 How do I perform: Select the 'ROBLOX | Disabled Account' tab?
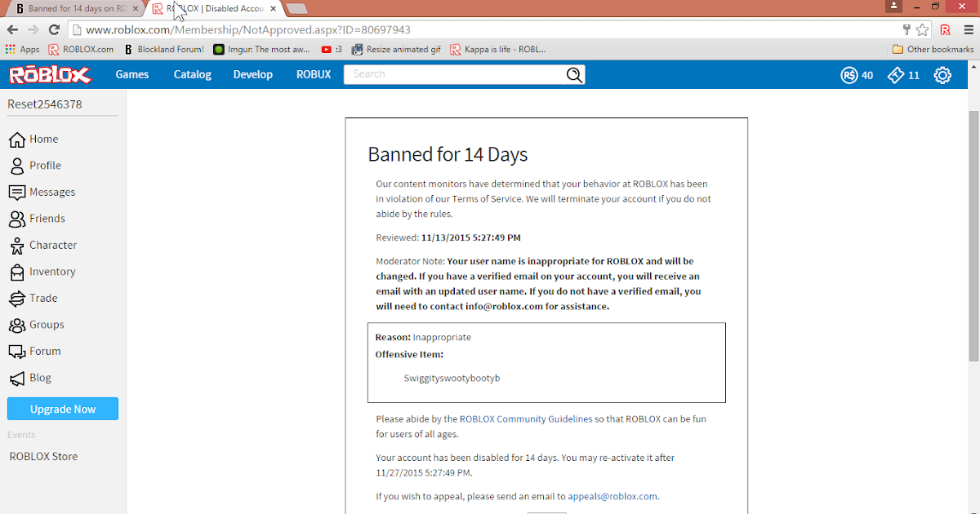(214, 9)
